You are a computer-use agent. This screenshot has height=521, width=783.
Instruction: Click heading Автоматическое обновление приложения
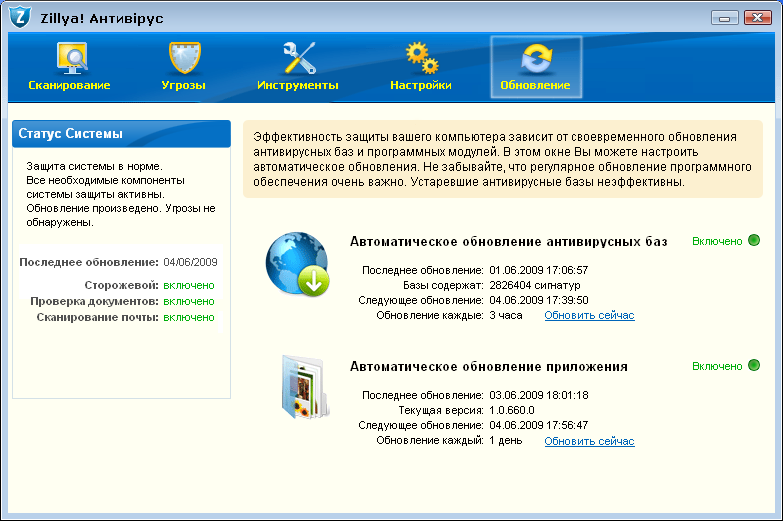488,366
